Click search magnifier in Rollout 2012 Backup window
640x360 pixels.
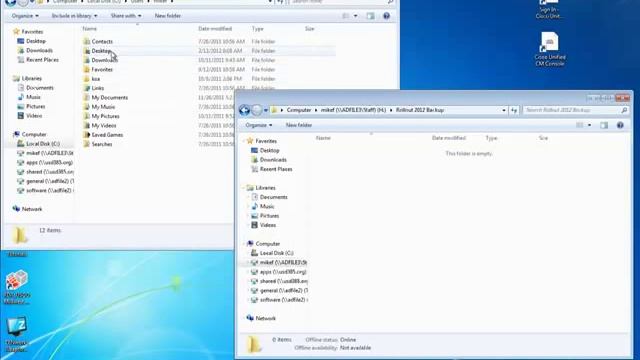[624, 110]
